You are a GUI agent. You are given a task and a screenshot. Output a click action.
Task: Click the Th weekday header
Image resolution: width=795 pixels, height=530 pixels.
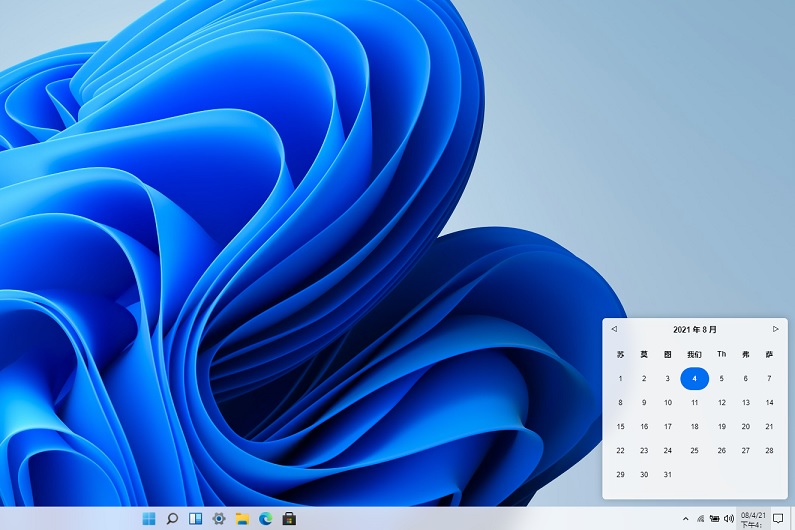click(721, 354)
